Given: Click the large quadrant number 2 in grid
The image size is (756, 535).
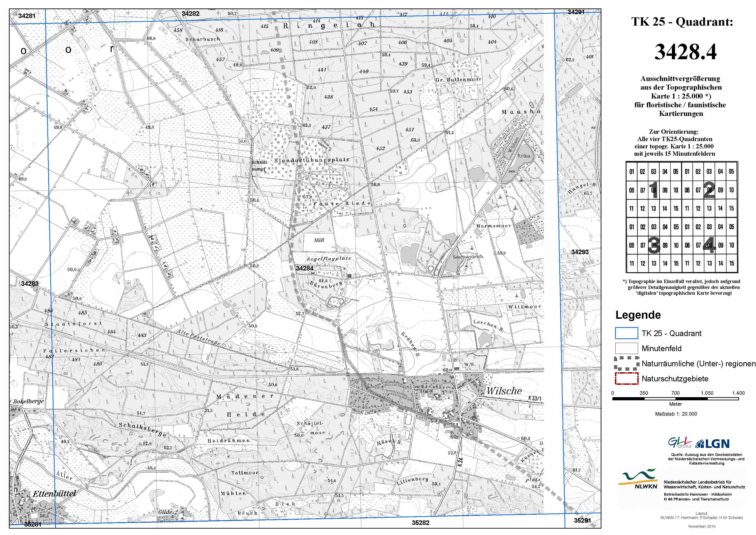Looking at the screenshot, I should [709, 190].
